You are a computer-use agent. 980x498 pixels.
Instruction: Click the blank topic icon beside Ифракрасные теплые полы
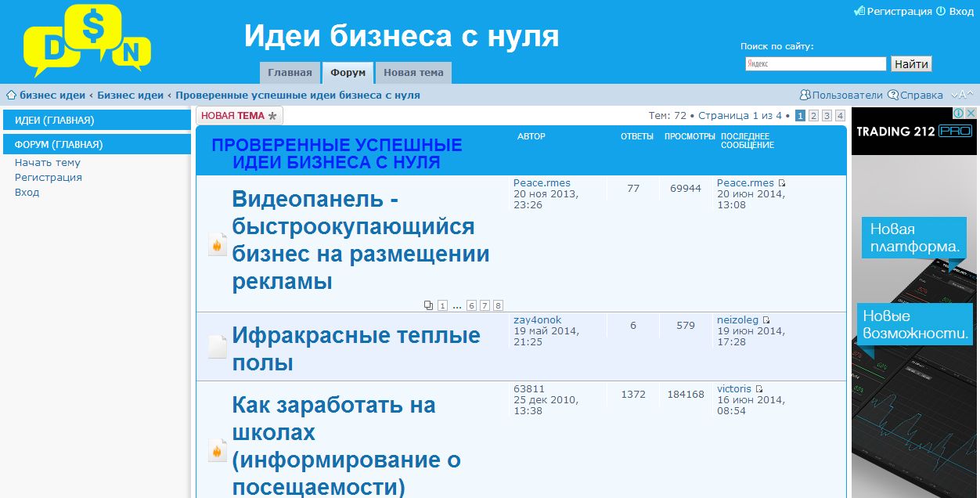tap(218, 346)
